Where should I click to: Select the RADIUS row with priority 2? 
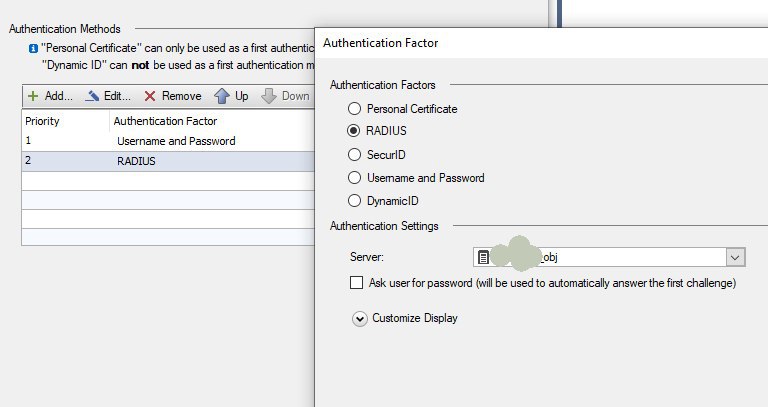[x=168, y=161]
